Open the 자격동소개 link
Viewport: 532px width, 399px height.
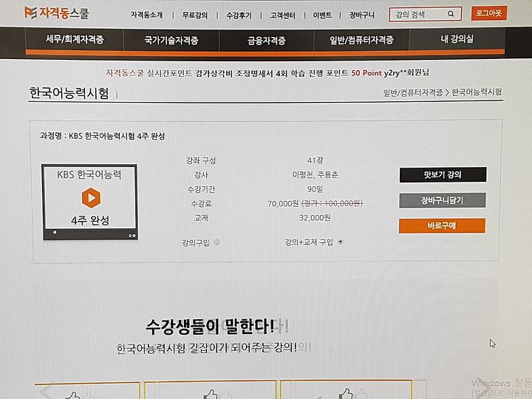(146, 15)
